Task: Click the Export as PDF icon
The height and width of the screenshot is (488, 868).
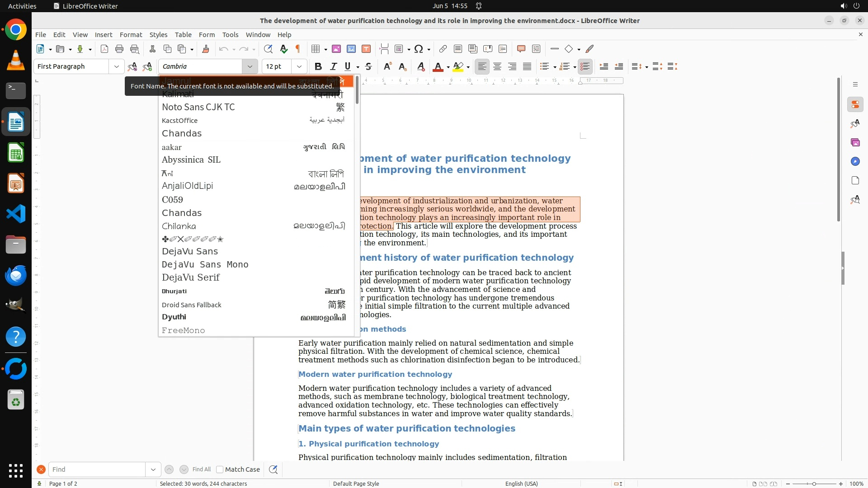Action: coord(104,49)
